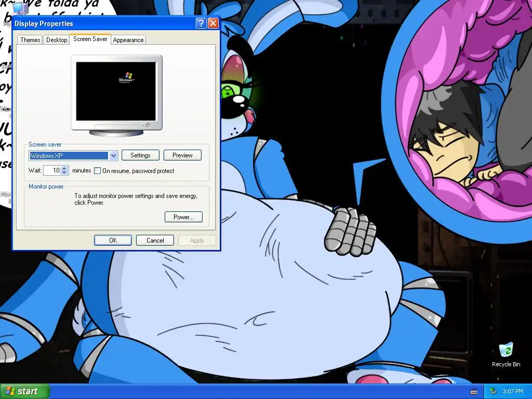The width and height of the screenshot is (532, 399).
Task: Click the clock showing 3:07 PM
Action: pos(512,392)
